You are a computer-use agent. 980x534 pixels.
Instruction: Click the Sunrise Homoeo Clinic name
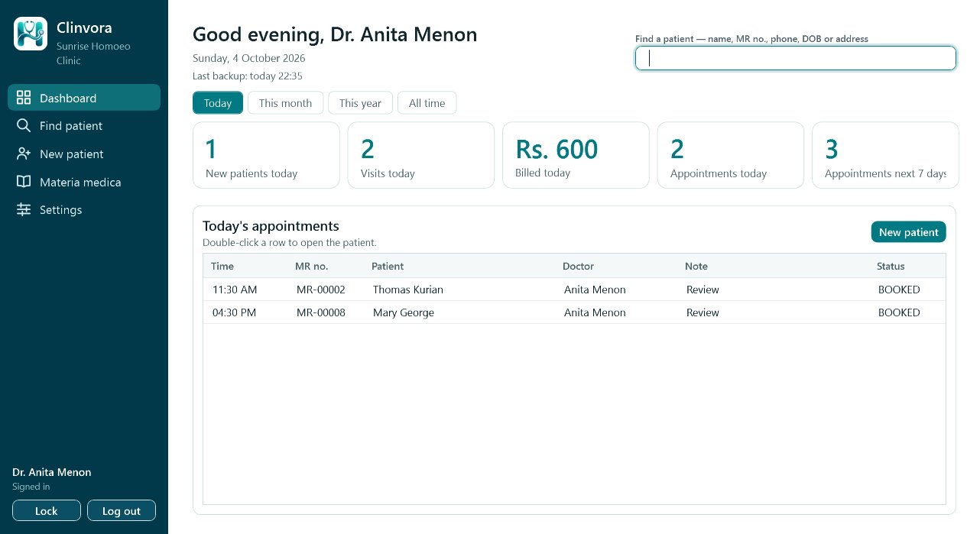point(93,53)
